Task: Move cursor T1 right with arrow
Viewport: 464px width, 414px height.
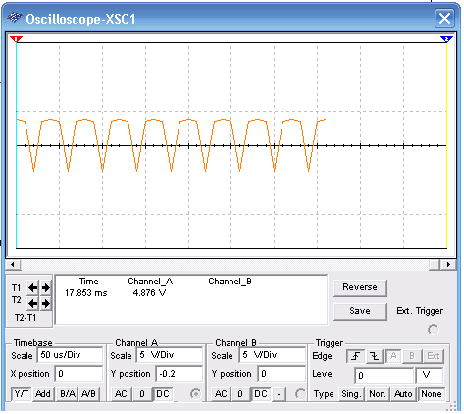Action: point(46,288)
